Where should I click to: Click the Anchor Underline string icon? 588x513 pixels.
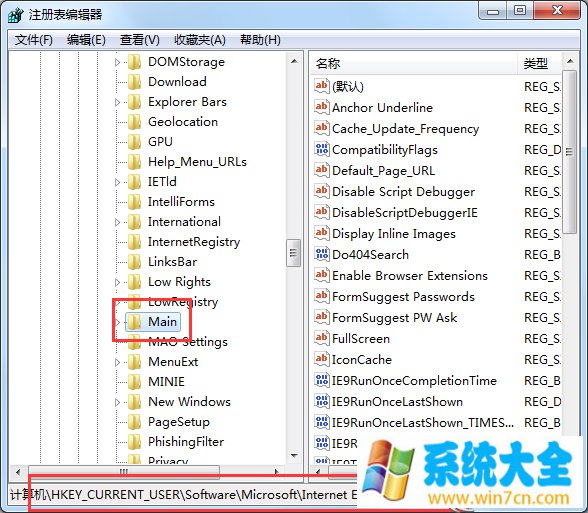(322, 107)
